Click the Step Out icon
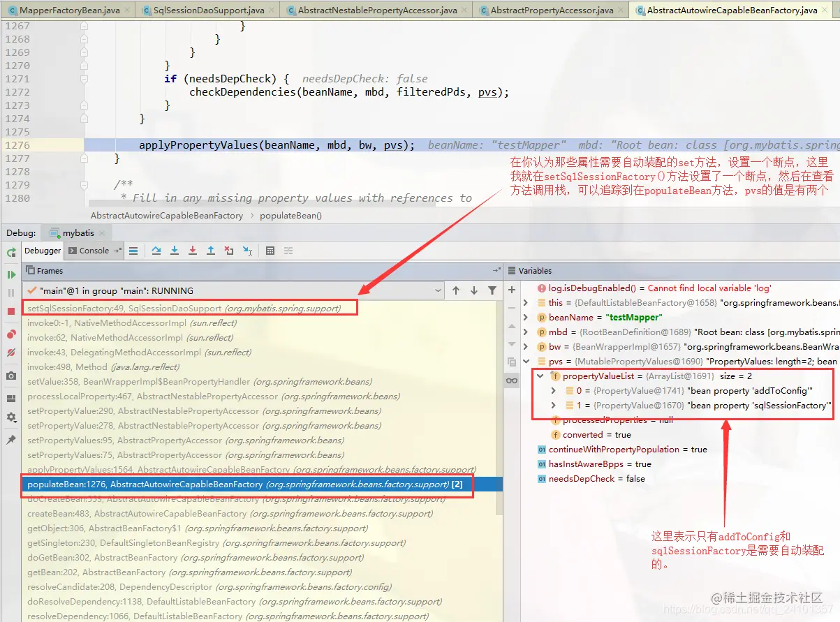Viewport: 840px width, 622px height. coord(211,251)
